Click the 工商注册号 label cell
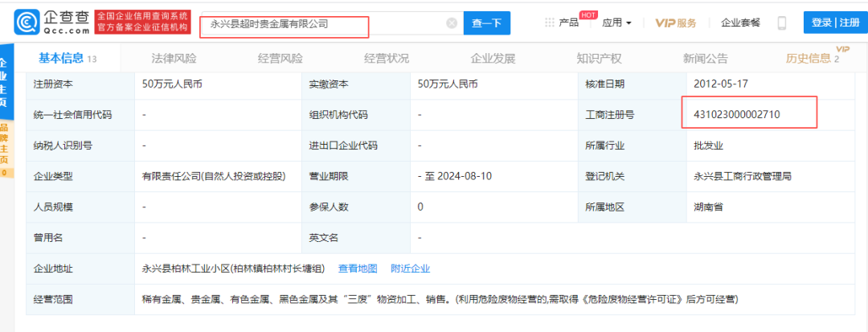868x332 pixels. click(632, 115)
